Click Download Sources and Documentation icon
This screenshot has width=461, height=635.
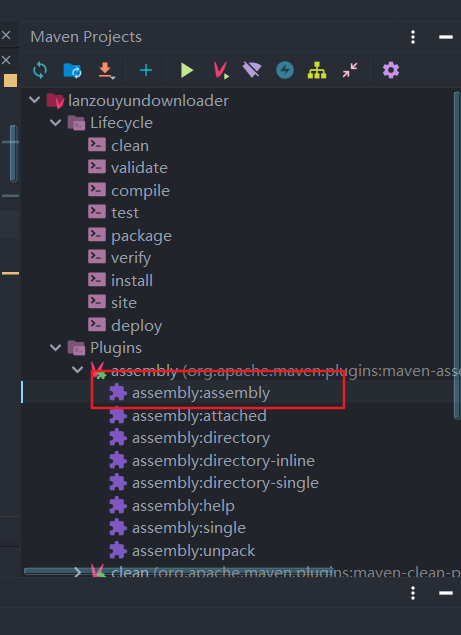[107, 70]
